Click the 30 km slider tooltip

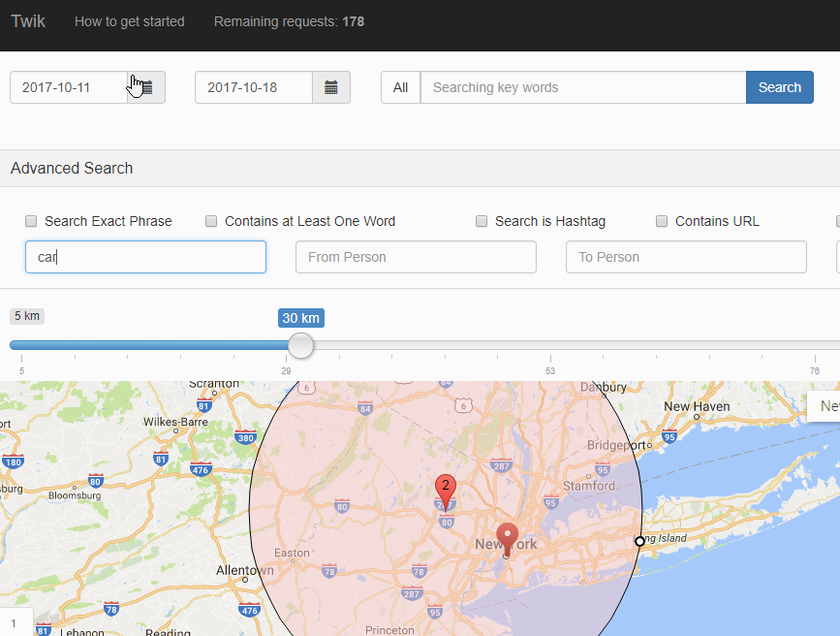click(301, 318)
